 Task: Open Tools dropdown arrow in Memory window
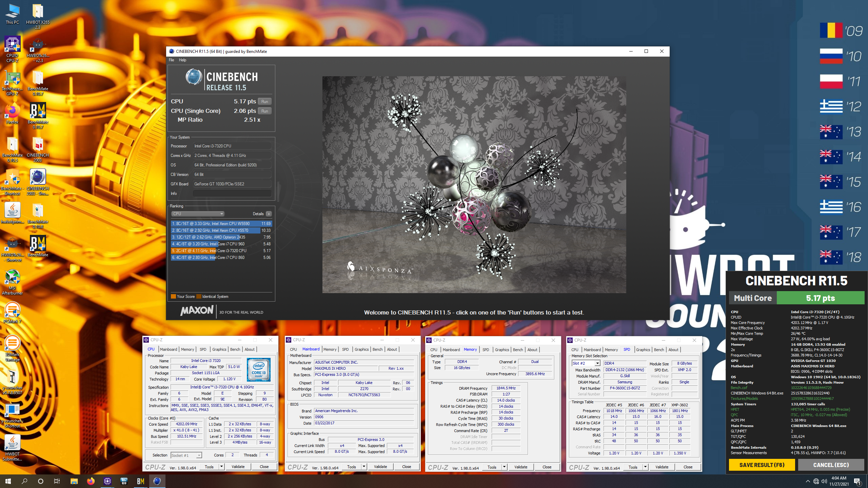pyautogui.click(x=504, y=467)
